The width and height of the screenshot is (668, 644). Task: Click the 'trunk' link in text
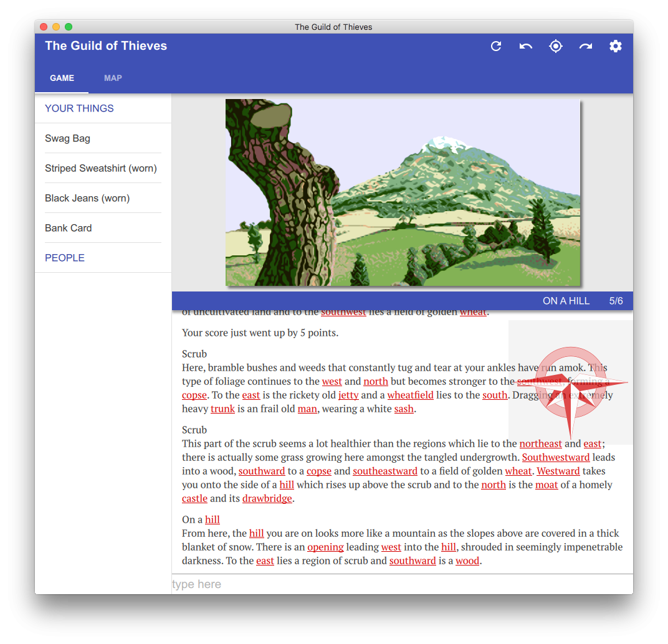[x=222, y=409]
